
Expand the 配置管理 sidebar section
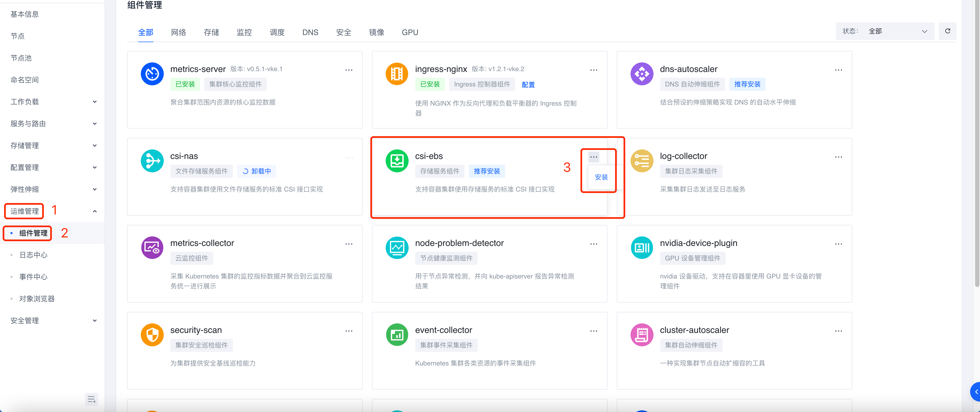[53, 167]
